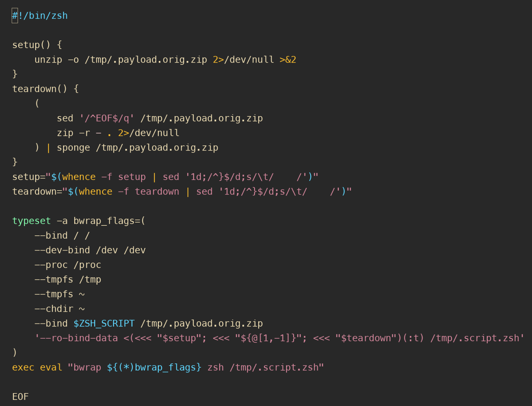Click the #!/bin/zsh shebang line
The height and width of the screenshot is (406, 532).
(40, 16)
